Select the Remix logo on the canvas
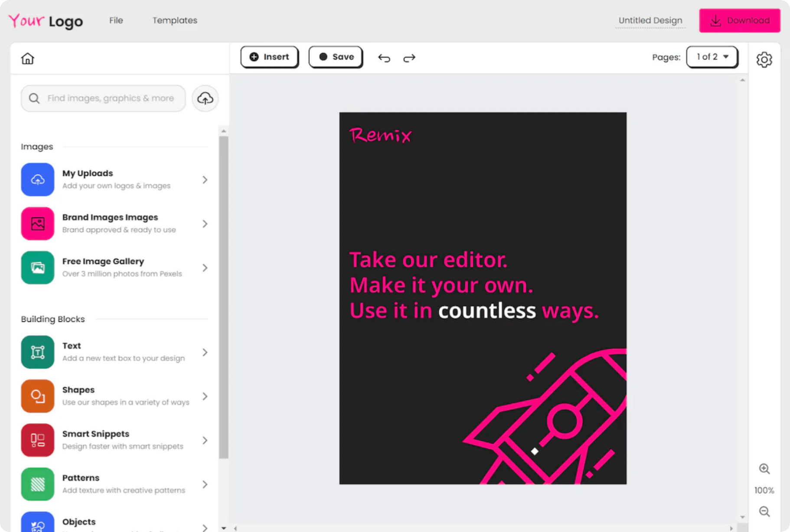790x532 pixels. pyautogui.click(x=381, y=135)
